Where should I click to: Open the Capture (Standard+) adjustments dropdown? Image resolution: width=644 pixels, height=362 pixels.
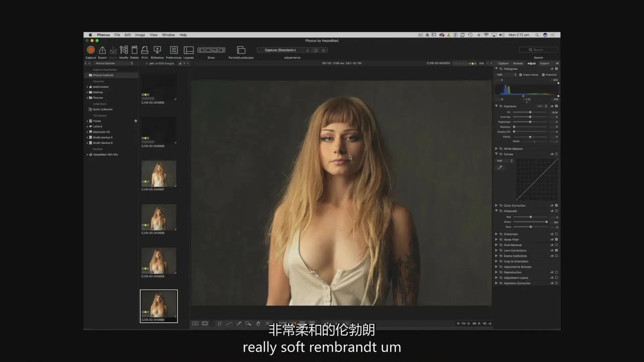[280, 50]
